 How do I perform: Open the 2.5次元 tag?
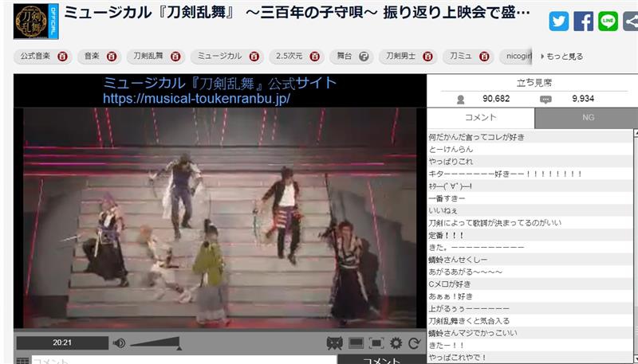[x=289, y=56]
